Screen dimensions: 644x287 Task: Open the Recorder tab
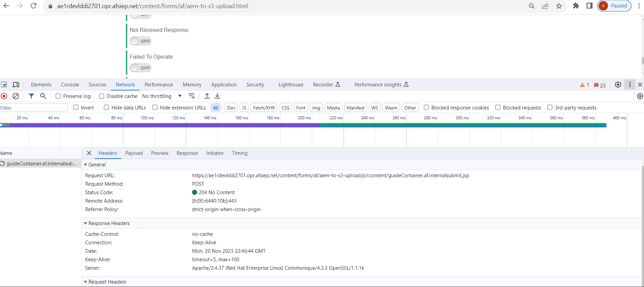[326, 85]
